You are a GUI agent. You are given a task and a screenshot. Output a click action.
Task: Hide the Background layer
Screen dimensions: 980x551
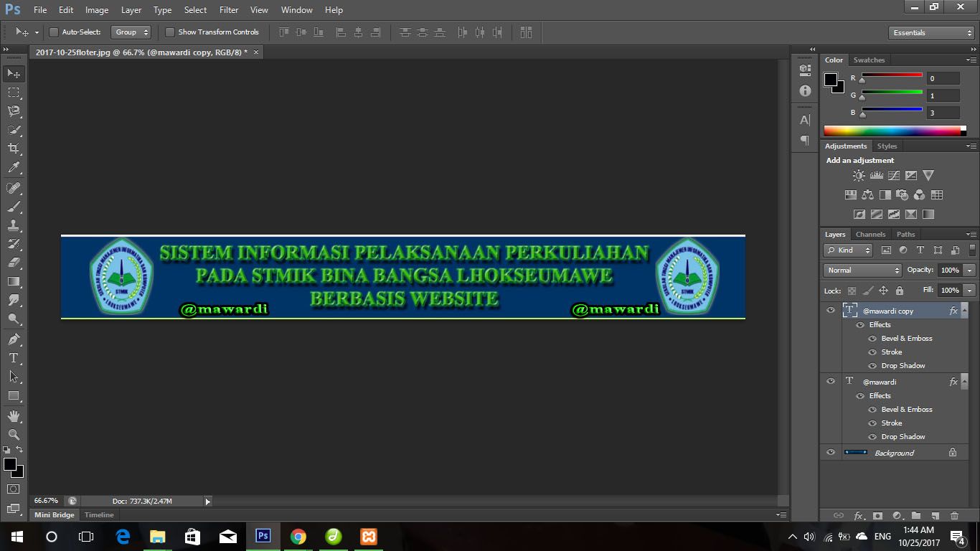point(831,453)
